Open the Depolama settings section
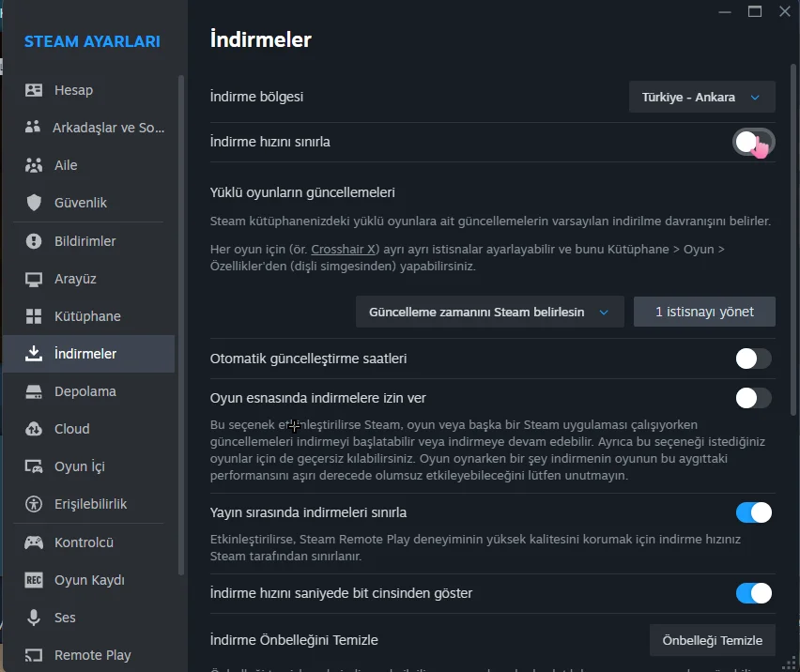The image size is (800, 672). point(89,391)
